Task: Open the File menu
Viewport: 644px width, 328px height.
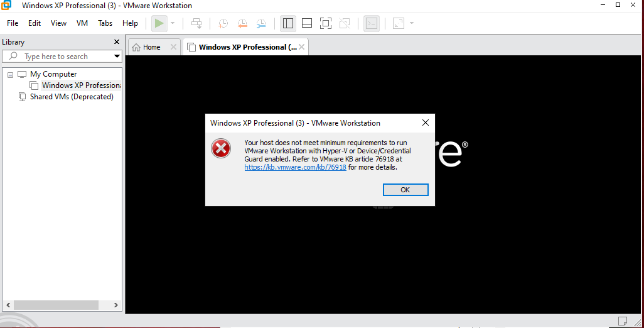Action: pos(13,23)
